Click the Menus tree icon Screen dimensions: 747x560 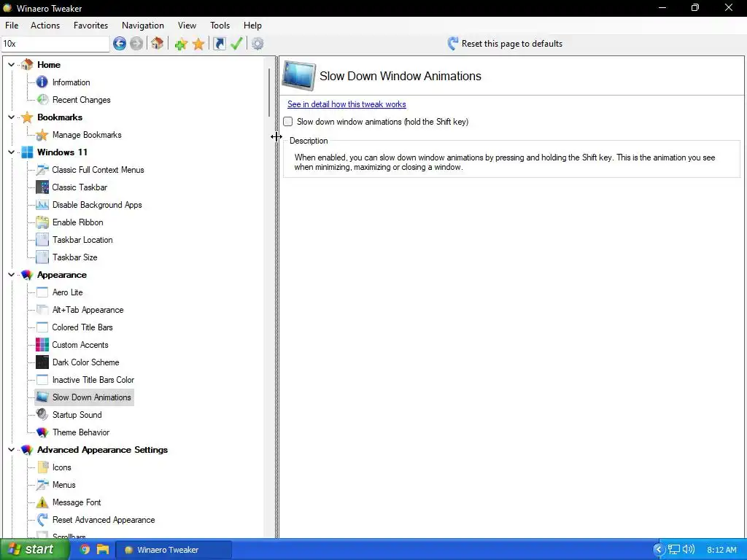(42, 485)
